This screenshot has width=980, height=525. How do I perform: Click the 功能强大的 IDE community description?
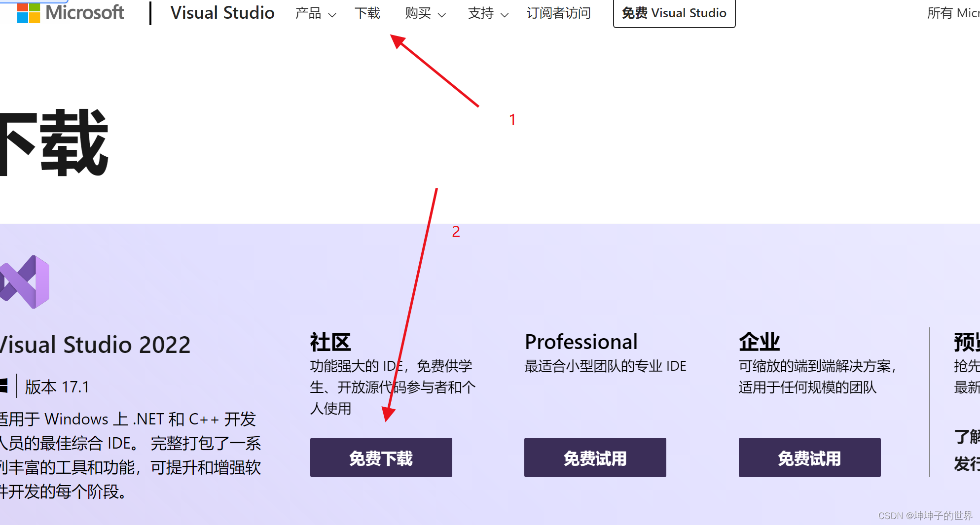(393, 387)
